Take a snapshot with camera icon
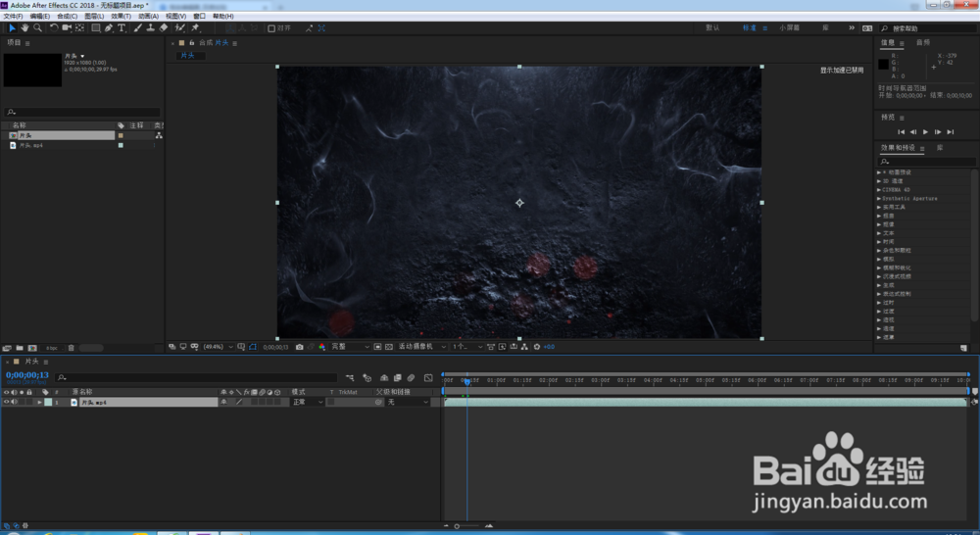This screenshot has height=535, width=980. tap(299, 347)
